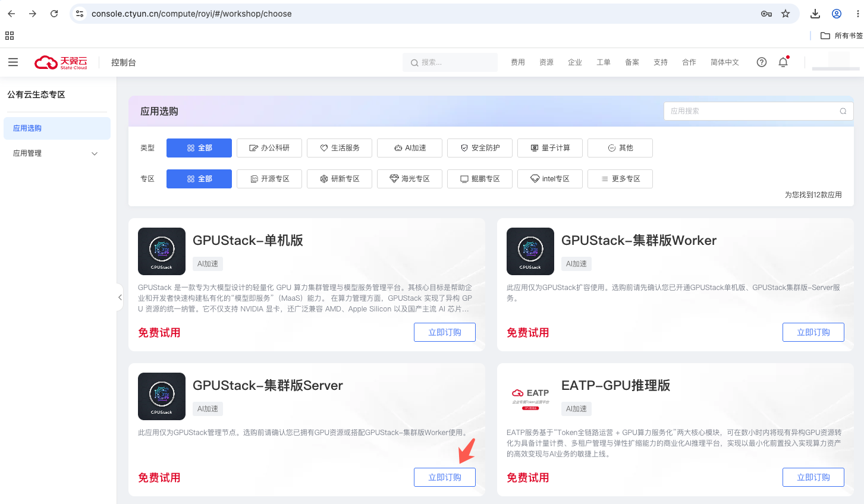
Task: Click 立即订购 for GPUStack-集群版Worker
Action: coord(813,332)
